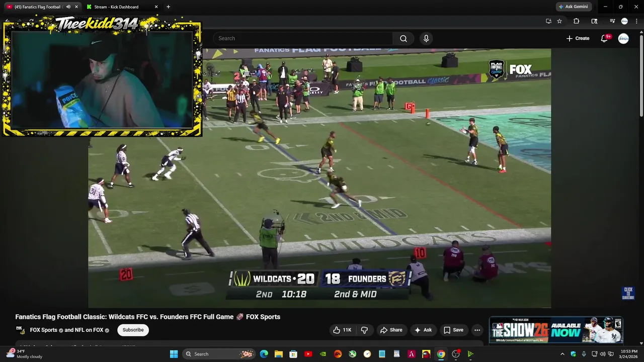Open the MLB The Show 26 ad banner
Screen dimensions: 644x362
coord(556,330)
